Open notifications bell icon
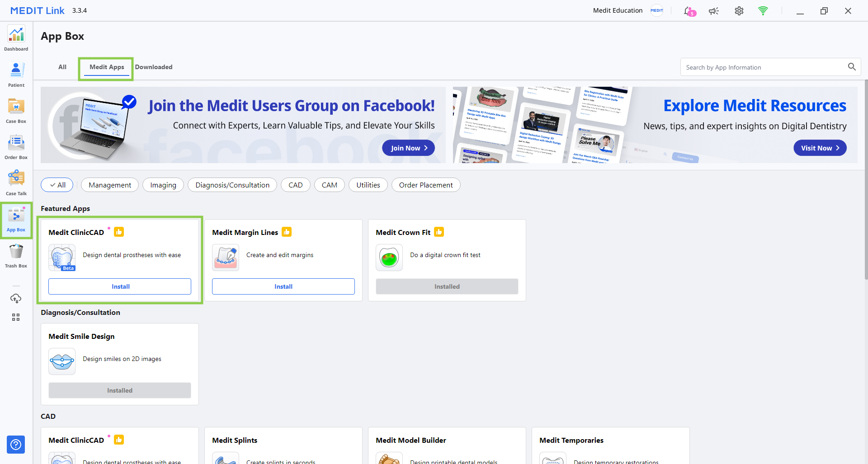This screenshot has height=464, width=868. click(x=689, y=11)
